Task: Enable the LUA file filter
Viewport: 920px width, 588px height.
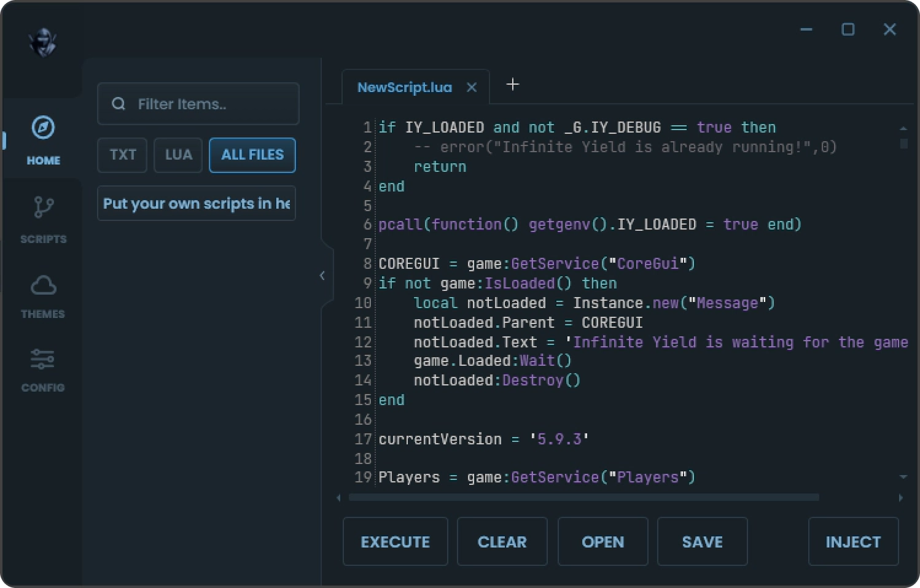Action: coord(177,155)
